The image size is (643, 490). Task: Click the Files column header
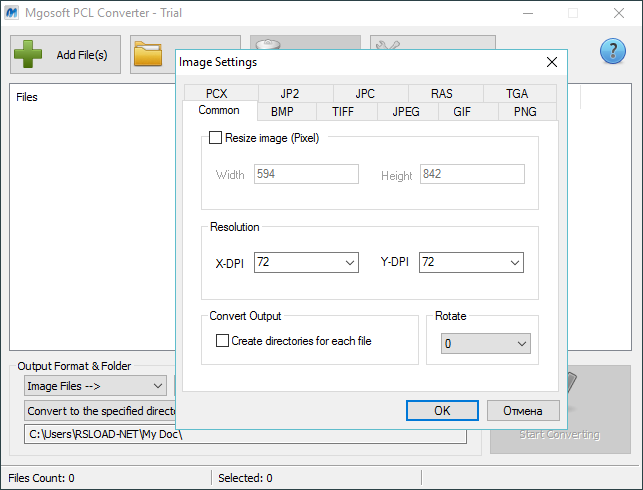tap(27, 97)
